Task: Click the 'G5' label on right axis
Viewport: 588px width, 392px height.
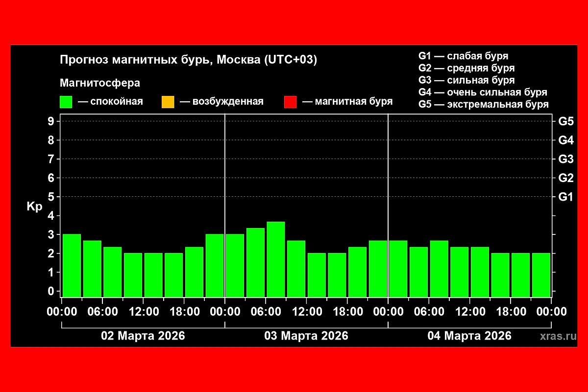Action: (565, 121)
